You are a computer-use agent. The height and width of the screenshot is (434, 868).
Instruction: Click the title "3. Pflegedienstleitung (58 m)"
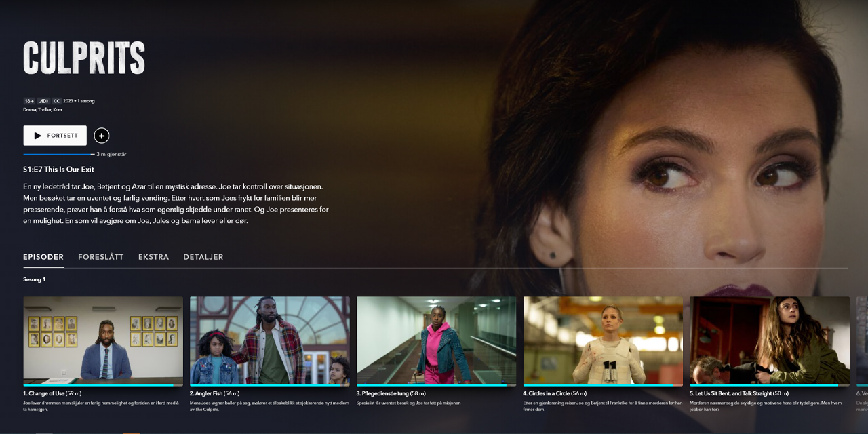tap(391, 393)
